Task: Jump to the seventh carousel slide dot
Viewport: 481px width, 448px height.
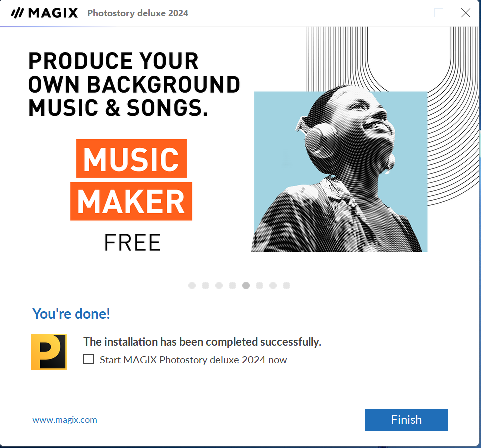Action: click(x=273, y=285)
